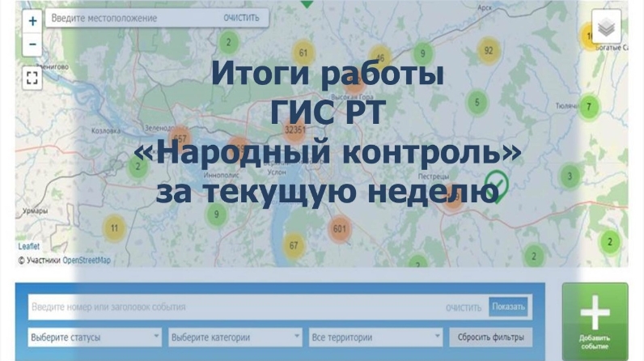This screenshot has height=361, width=644.
Task: Open the orange cluster marker labeled 601
Action: 340,229
